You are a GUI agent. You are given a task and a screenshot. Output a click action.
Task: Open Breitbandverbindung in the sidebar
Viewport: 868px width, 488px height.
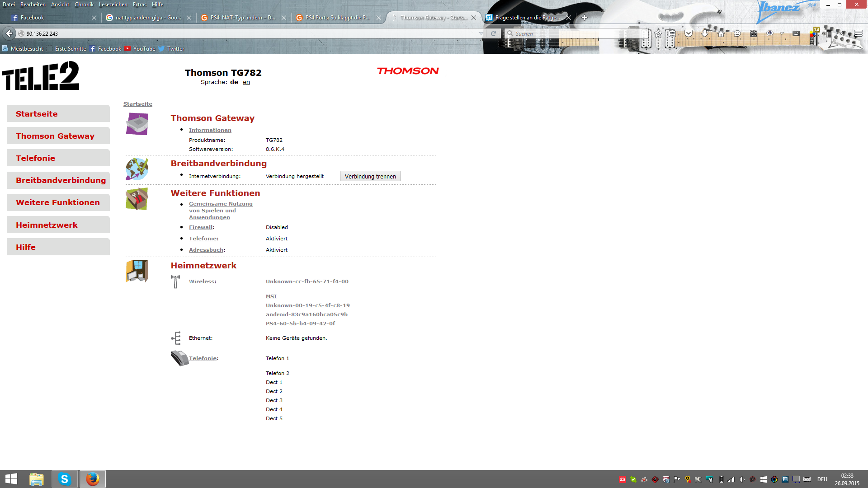tap(58, 180)
